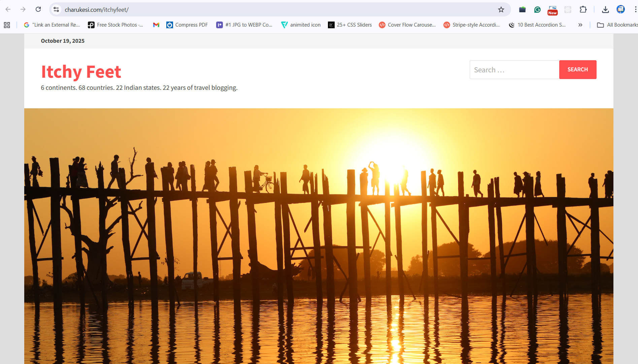Expand the hidden bookmarks overflow chevron
The image size is (638, 364).
pos(580,25)
